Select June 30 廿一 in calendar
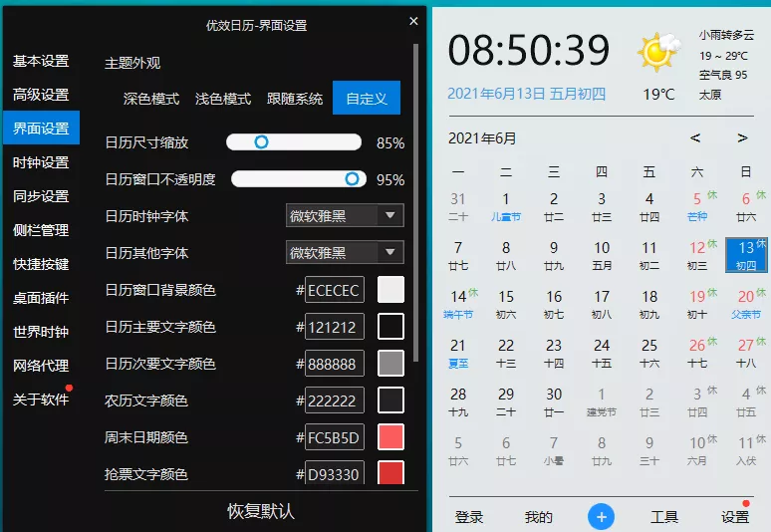This screenshot has width=771, height=532. 554,401
